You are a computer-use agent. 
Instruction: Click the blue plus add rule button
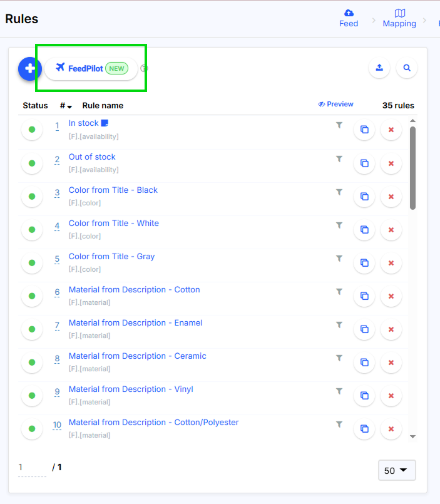29,68
